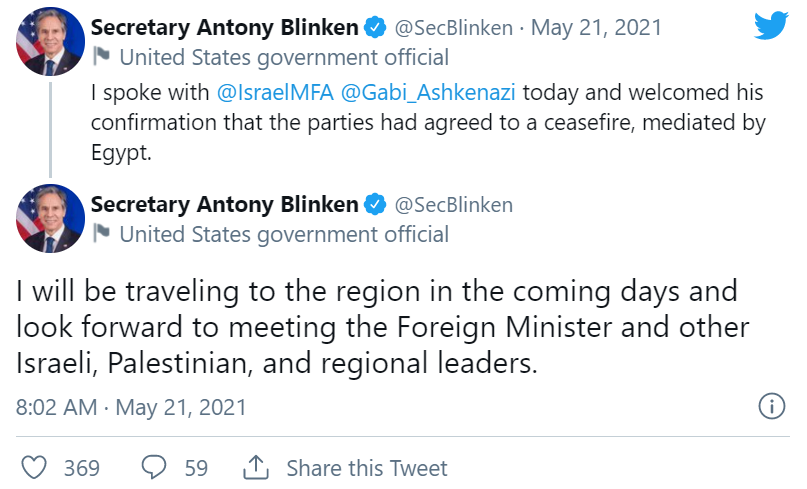The width and height of the screenshot is (807, 489).
Task: Click the government flag icon in the second tweet
Action: (102, 235)
